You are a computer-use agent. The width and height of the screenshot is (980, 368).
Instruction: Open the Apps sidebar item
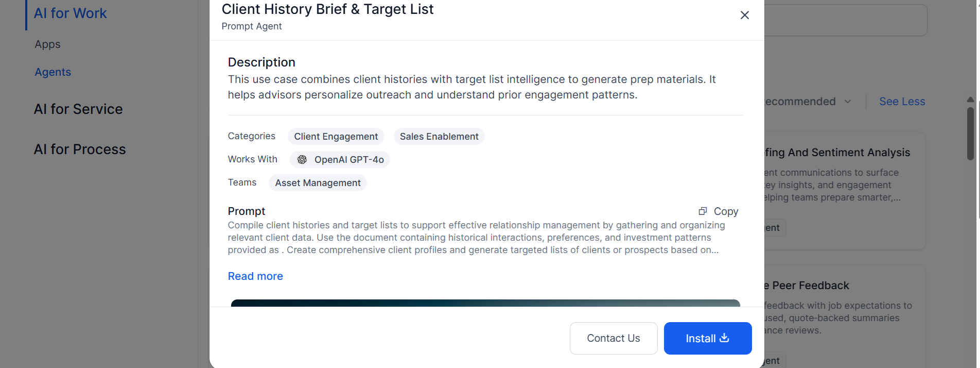[47, 44]
